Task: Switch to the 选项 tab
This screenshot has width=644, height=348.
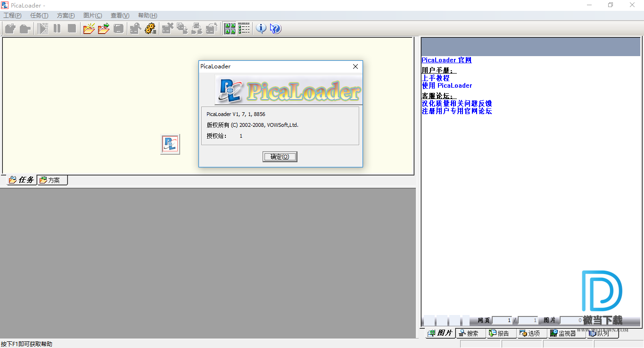Action: (532, 333)
